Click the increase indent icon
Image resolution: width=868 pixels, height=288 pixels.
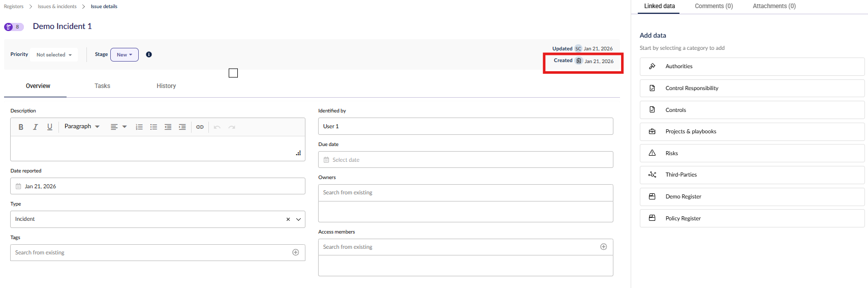pyautogui.click(x=182, y=127)
